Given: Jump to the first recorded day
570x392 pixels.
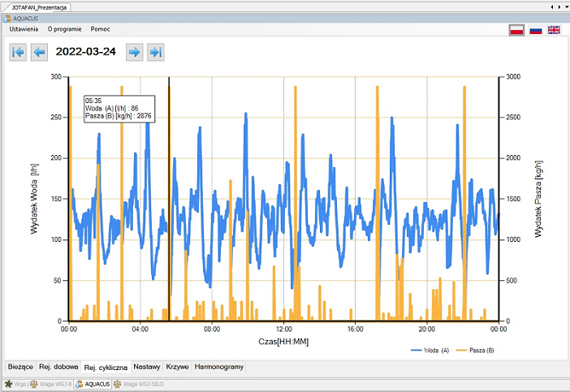Looking at the screenshot, I should pos(18,52).
